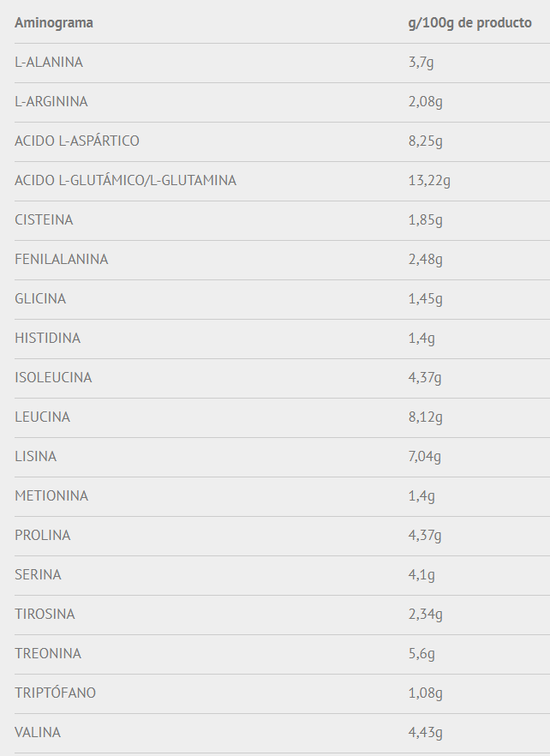Select the L-ALANINA row label

click(49, 63)
